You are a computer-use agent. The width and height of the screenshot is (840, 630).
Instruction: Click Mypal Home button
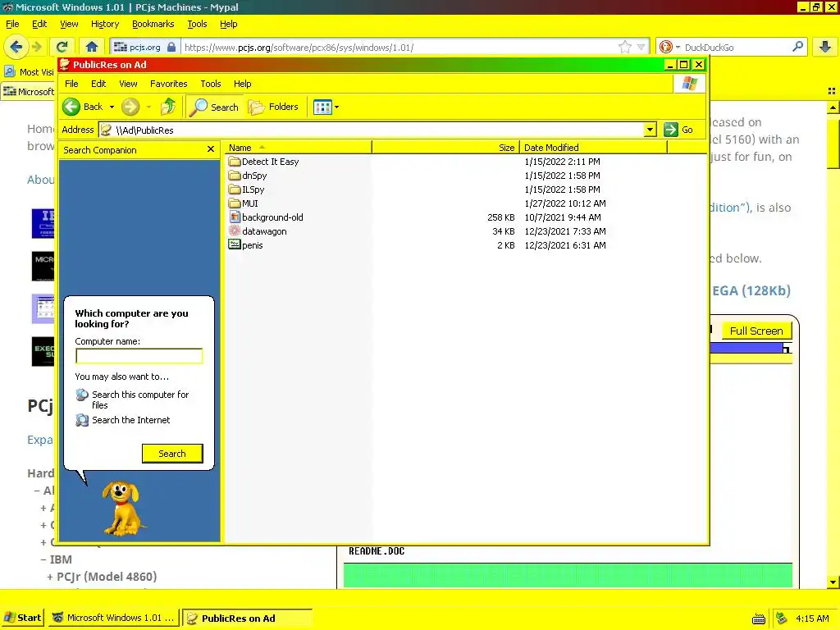click(92, 47)
